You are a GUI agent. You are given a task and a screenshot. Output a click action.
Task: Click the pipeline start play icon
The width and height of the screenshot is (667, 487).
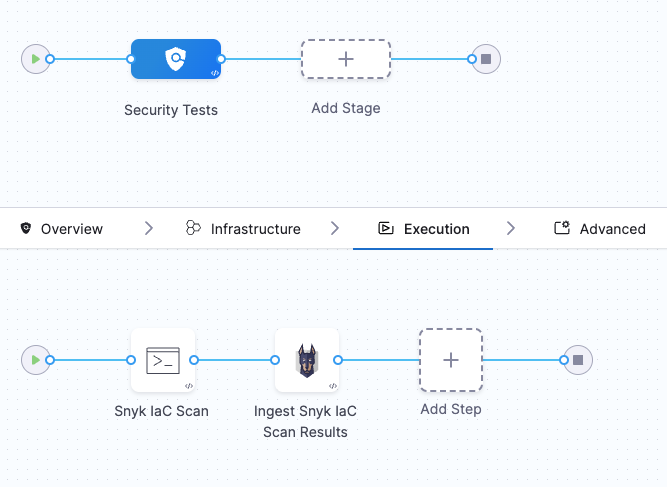tap(36, 59)
